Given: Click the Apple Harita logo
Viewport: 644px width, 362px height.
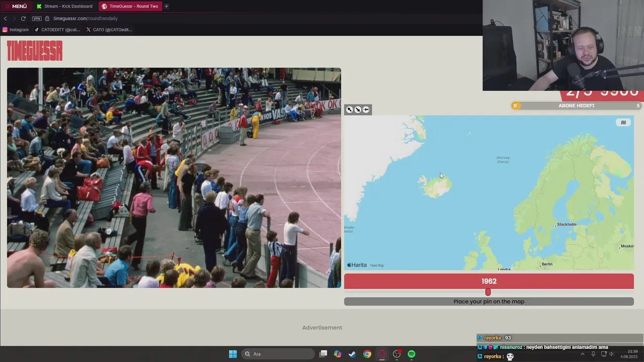Looking at the screenshot, I should coord(357,265).
